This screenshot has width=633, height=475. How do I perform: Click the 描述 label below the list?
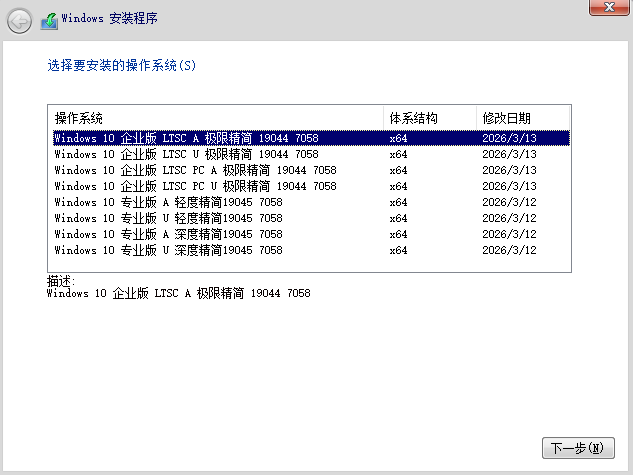[60, 281]
